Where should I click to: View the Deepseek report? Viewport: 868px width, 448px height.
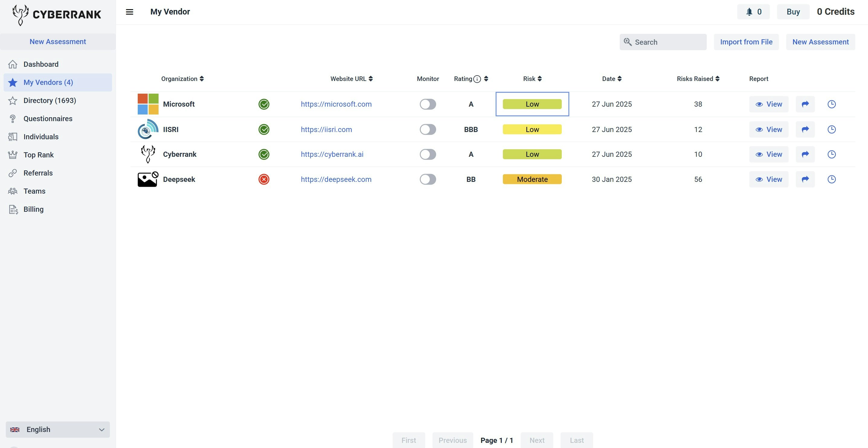(769, 179)
